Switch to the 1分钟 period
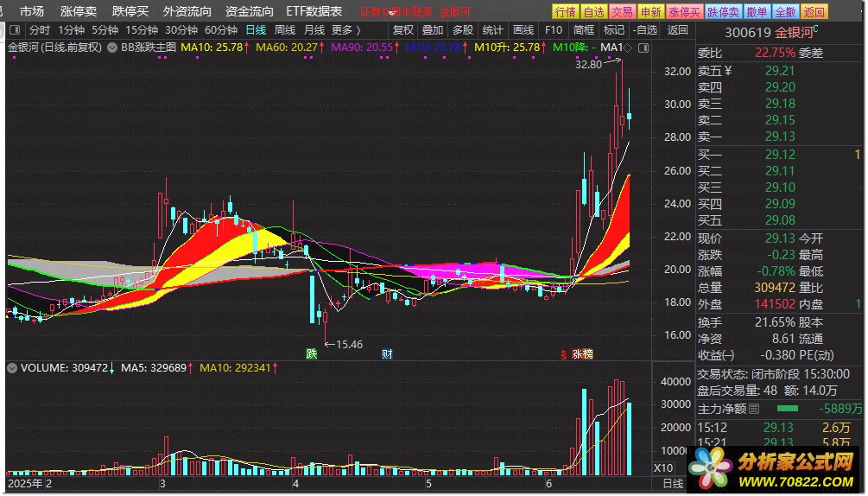This screenshot has width=868, height=496. [x=71, y=30]
